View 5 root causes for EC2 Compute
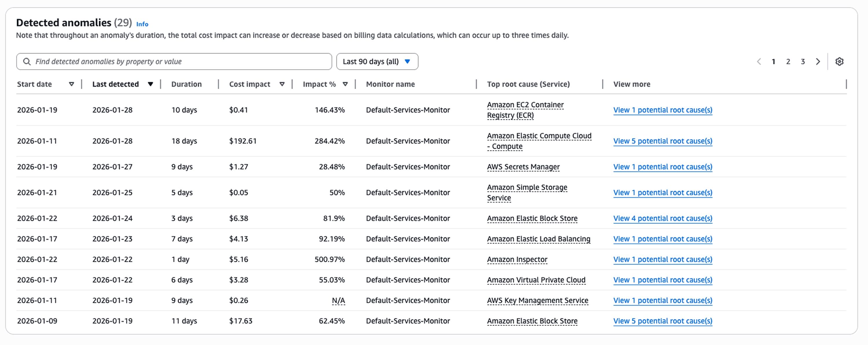The height and width of the screenshot is (345, 868). (663, 141)
